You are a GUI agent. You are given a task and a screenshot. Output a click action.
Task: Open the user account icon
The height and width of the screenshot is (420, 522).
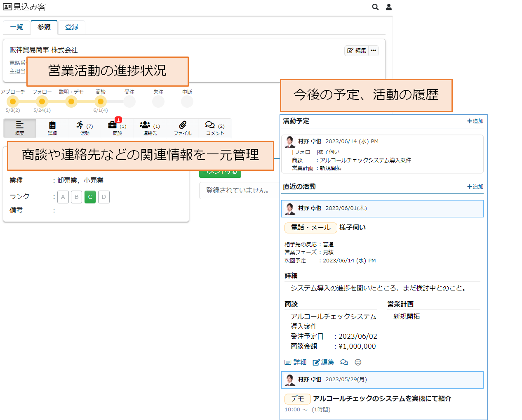point(388,7)
